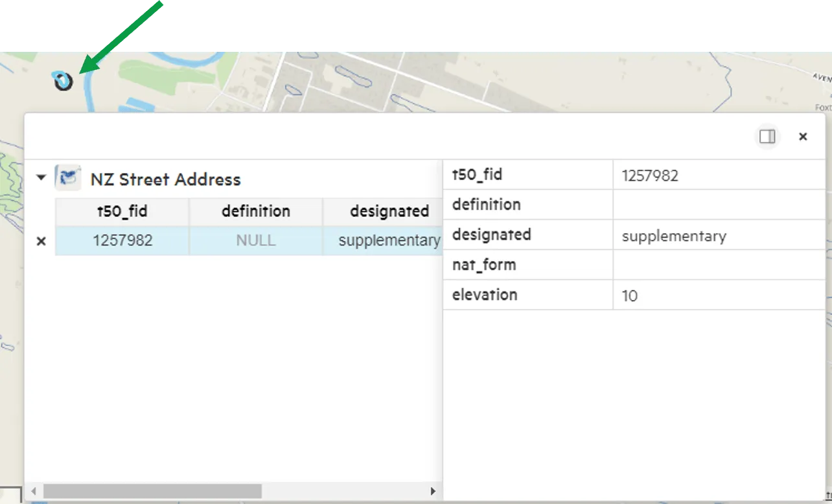Viewport: 832px width, 504px height.
Task: Click the horizontal scrollbar thumb
Action: coord(152,492)
